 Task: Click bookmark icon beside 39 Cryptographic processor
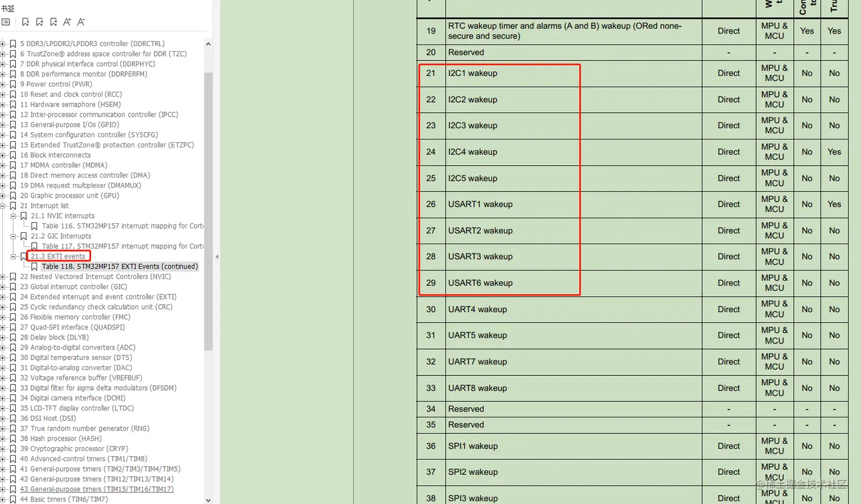tap(13, 449)
